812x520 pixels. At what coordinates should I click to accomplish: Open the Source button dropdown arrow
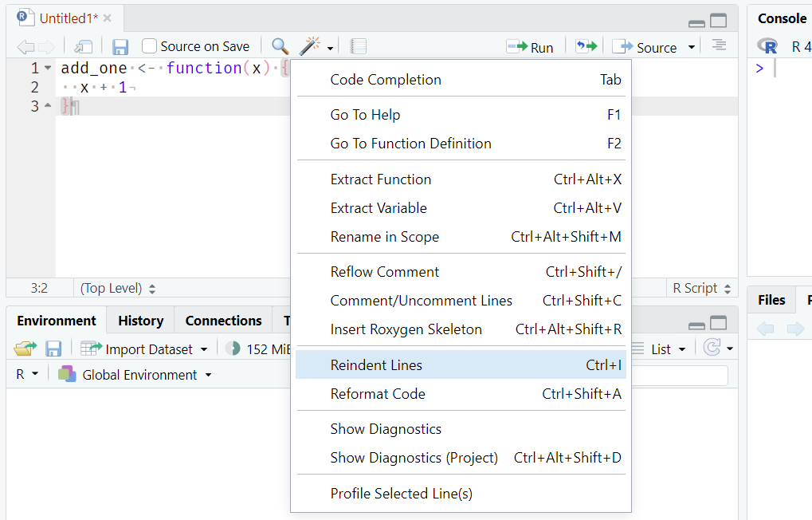[x=692, y=47]
